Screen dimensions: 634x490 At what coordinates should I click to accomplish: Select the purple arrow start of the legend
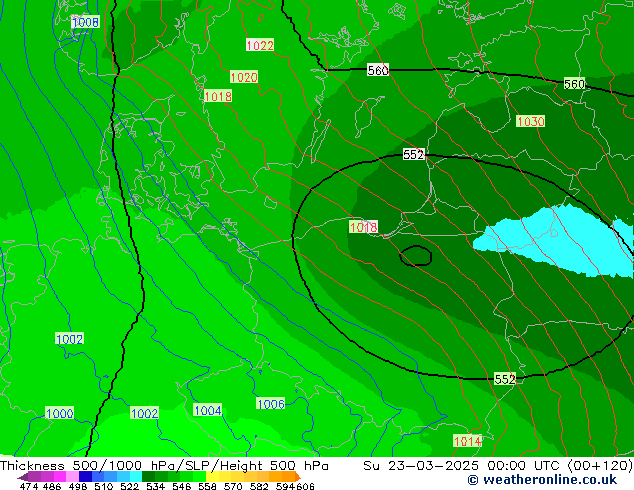click(x=23, y=476)
